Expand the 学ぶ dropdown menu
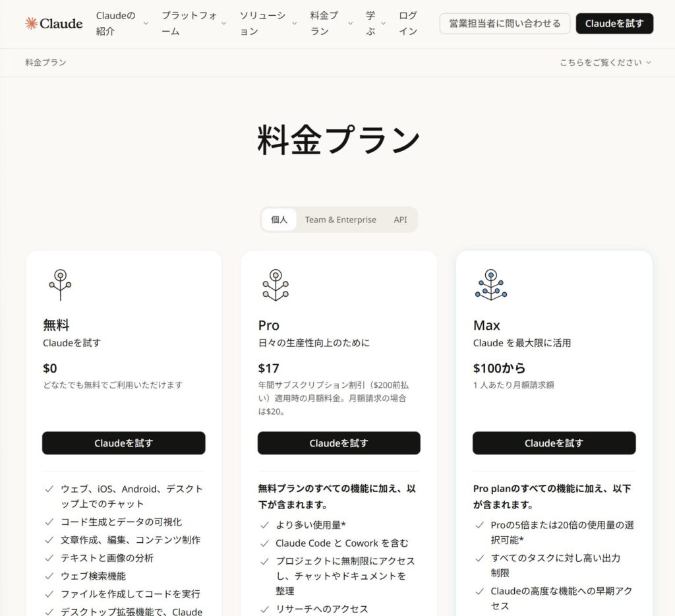The image size is (675, 616). coord(371,24)
